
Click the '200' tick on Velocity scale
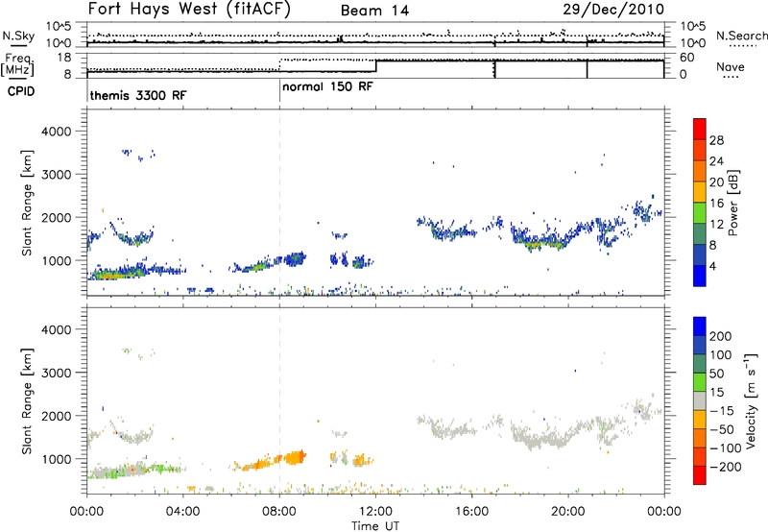point(721,336)
